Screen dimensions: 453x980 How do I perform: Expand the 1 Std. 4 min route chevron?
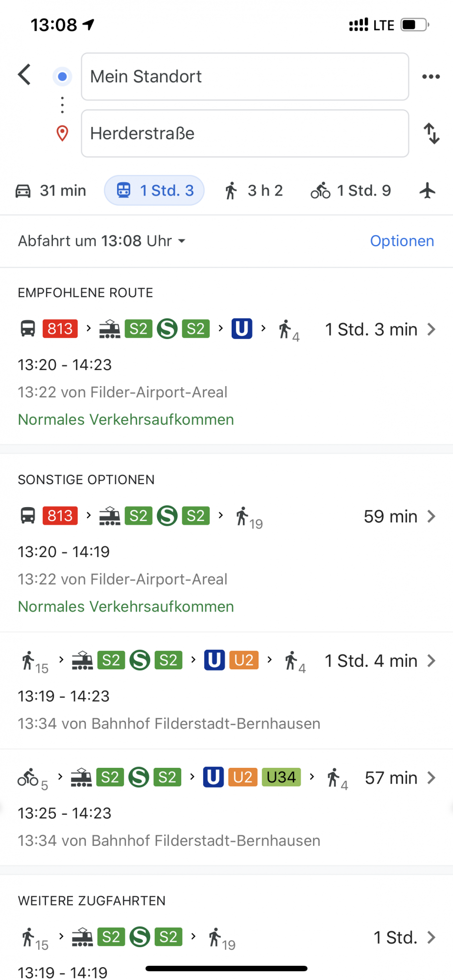[x=431, y=661]
